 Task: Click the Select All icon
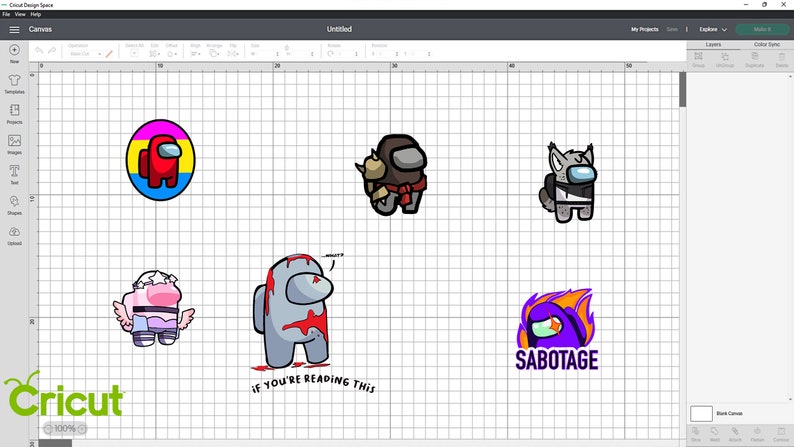134,53
